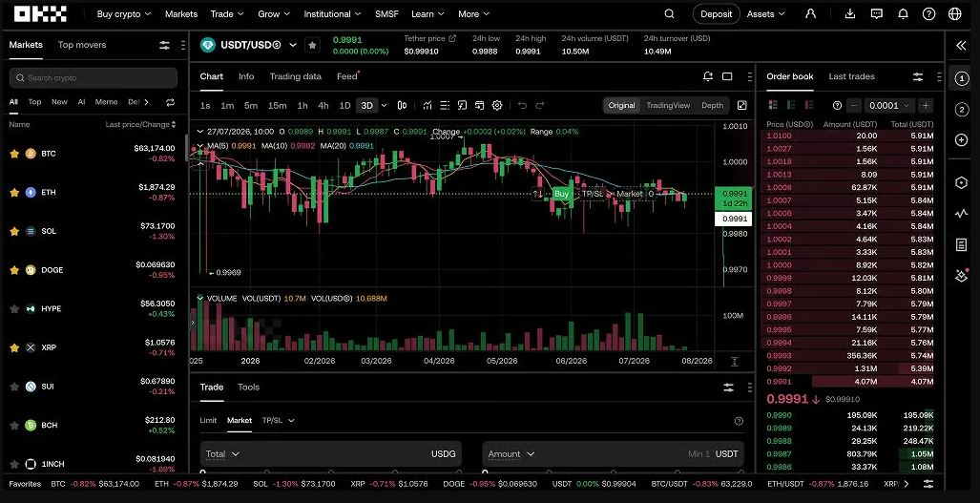This screenshot has height=503, width=980.
Task: Unfavorite SOL using its star
Action: click(14, 231)
